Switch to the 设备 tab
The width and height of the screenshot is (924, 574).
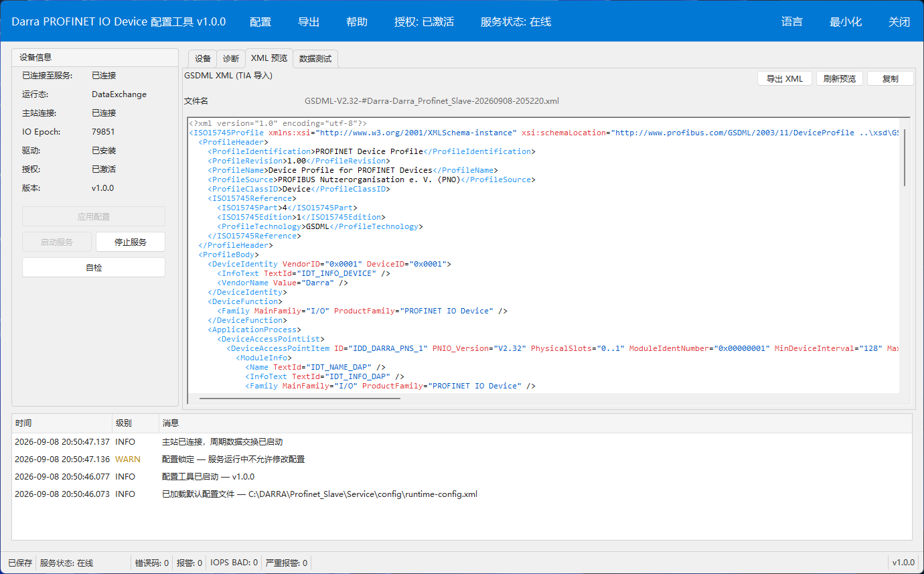click(x=203, y=59)
